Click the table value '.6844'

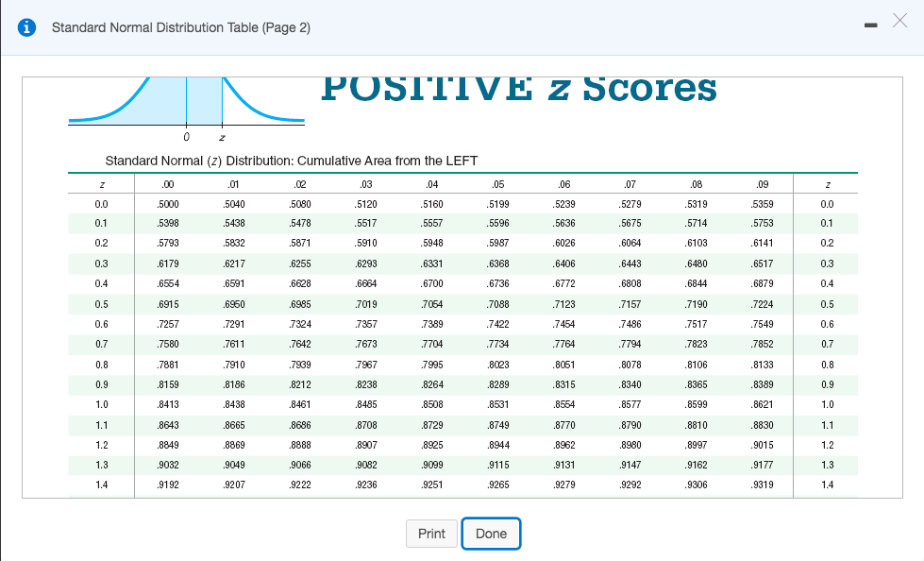(x=696, y=283)
